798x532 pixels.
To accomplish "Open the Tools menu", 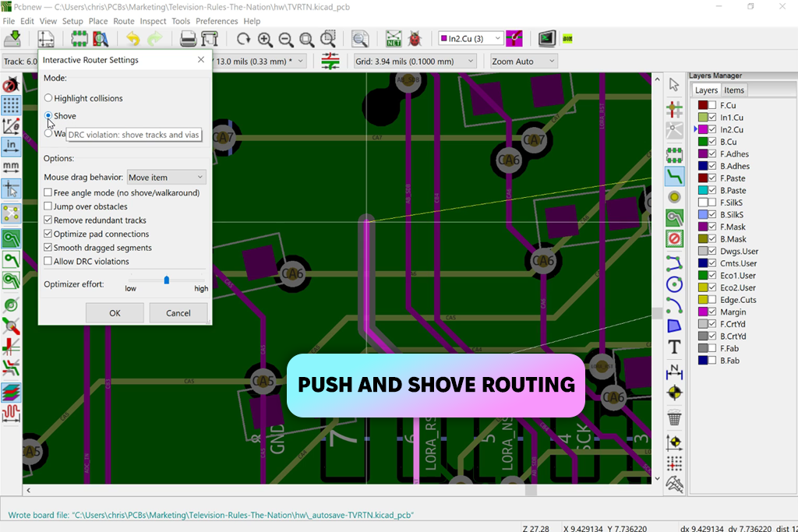I will [181, 21].
